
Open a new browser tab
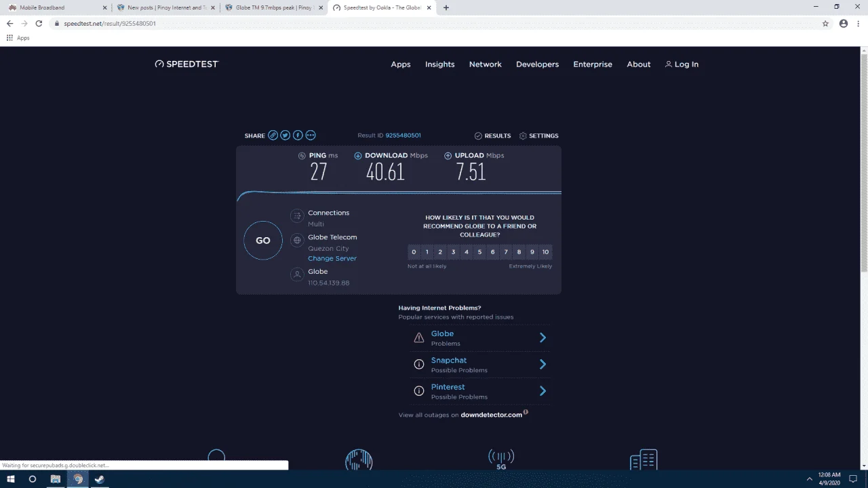(446, 7)
